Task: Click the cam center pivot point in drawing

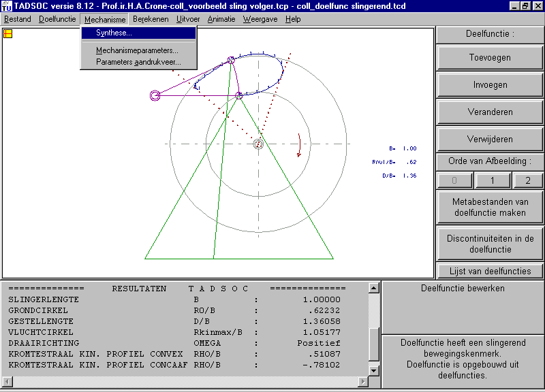Action: coord(258,144)
